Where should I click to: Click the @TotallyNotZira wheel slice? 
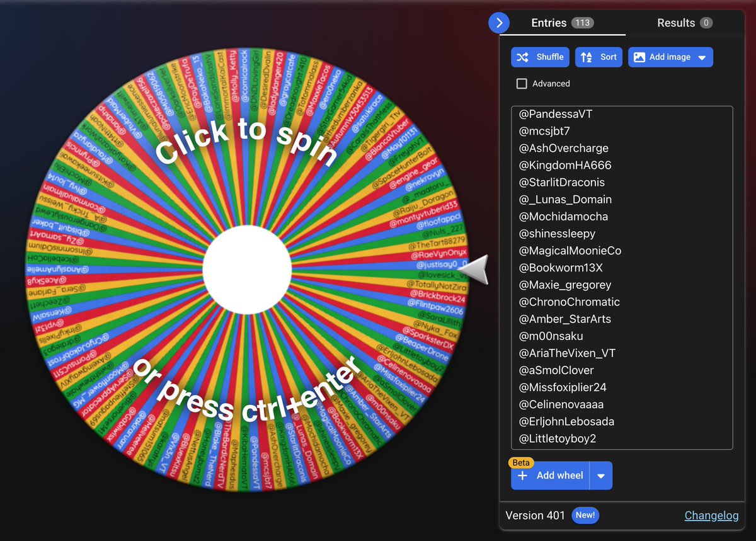click(x=438, y=285)
